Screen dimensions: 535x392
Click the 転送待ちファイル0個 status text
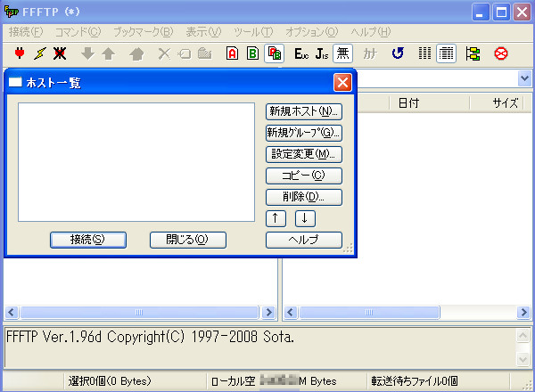pyautogui.click(x=415, y=381)
